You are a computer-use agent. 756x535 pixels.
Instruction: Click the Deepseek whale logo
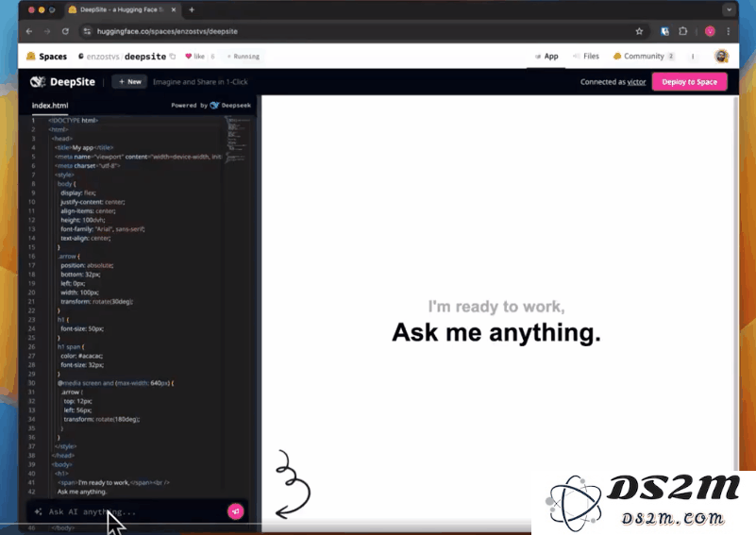click(214, 105)
